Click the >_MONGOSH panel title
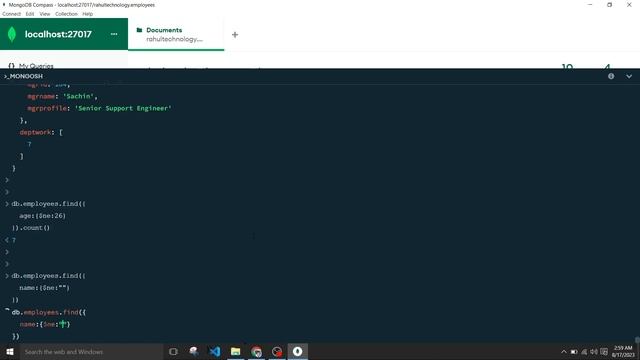 [23, 76]
